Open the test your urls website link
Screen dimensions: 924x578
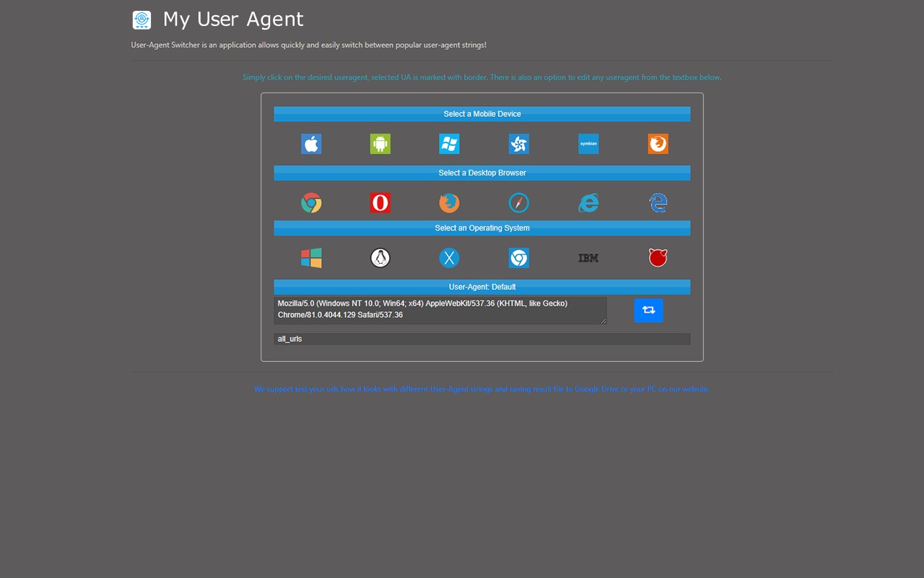482,389
